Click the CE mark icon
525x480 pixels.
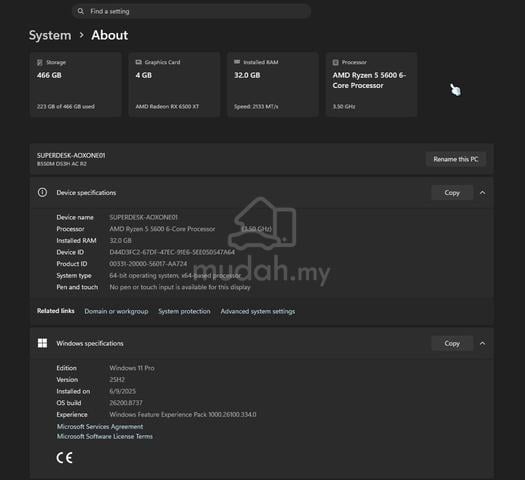click(64, 458)
